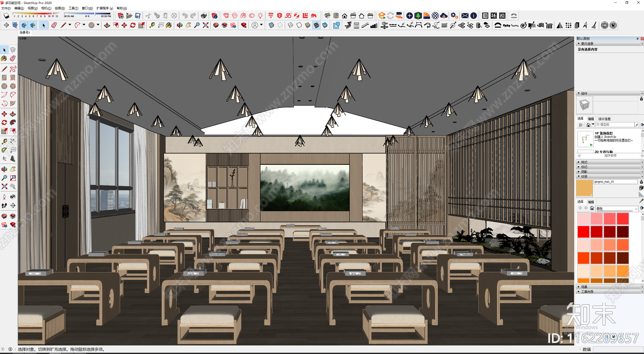Select the Line pencil tool in top toolbar

click(63, 25)
